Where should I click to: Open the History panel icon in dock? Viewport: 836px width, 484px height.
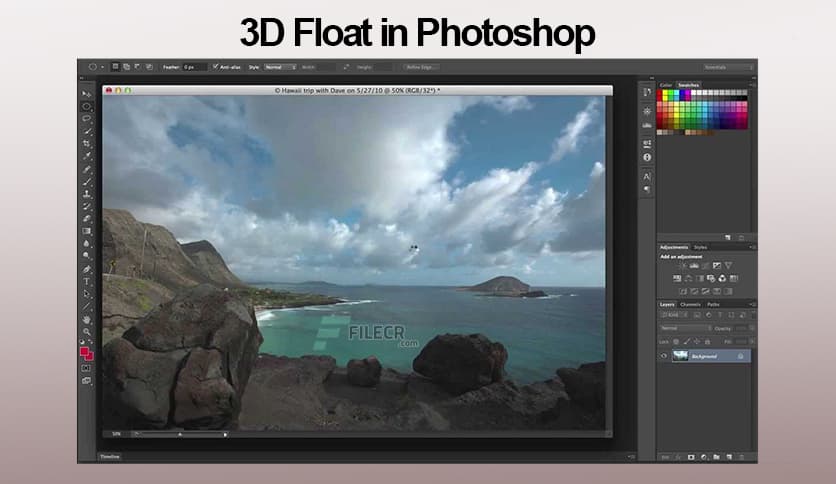point(647,92)
